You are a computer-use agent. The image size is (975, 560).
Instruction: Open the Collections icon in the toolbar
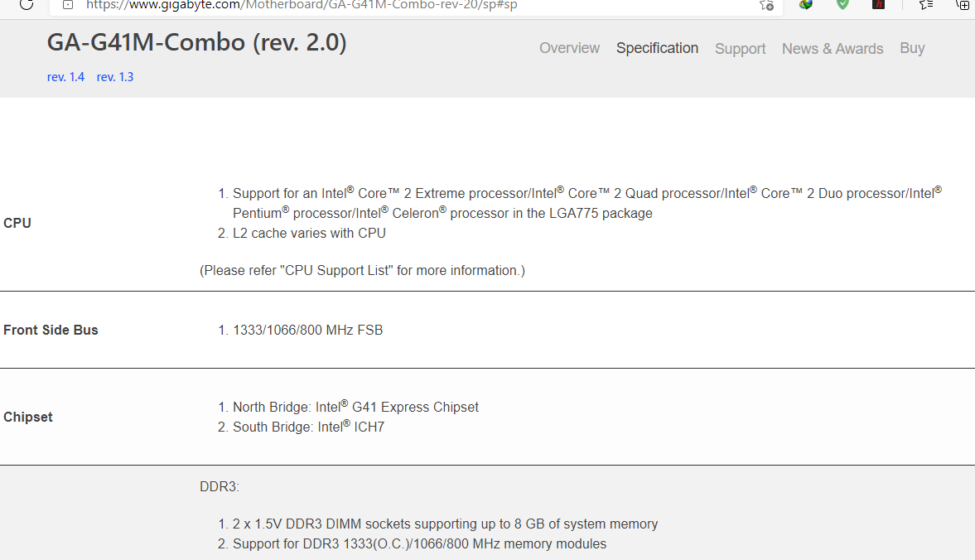pyautogui.click(x=963, y=5)
